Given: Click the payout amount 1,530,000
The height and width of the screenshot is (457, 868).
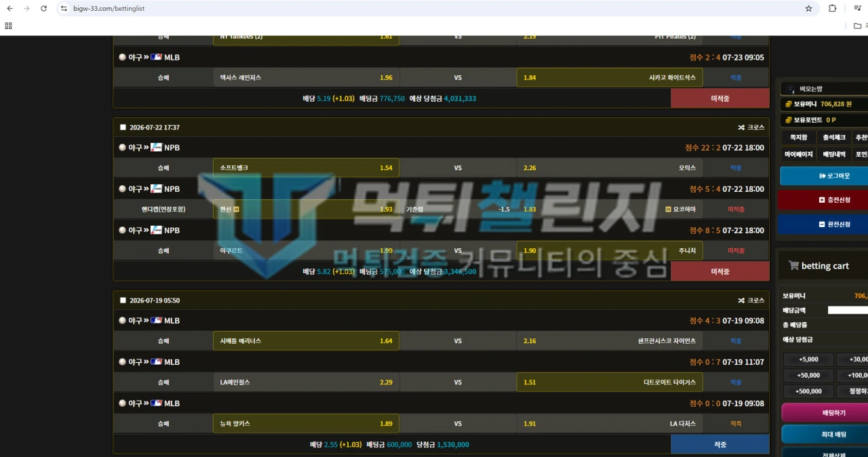Looking at the screenshot, I should pos(452,445).
